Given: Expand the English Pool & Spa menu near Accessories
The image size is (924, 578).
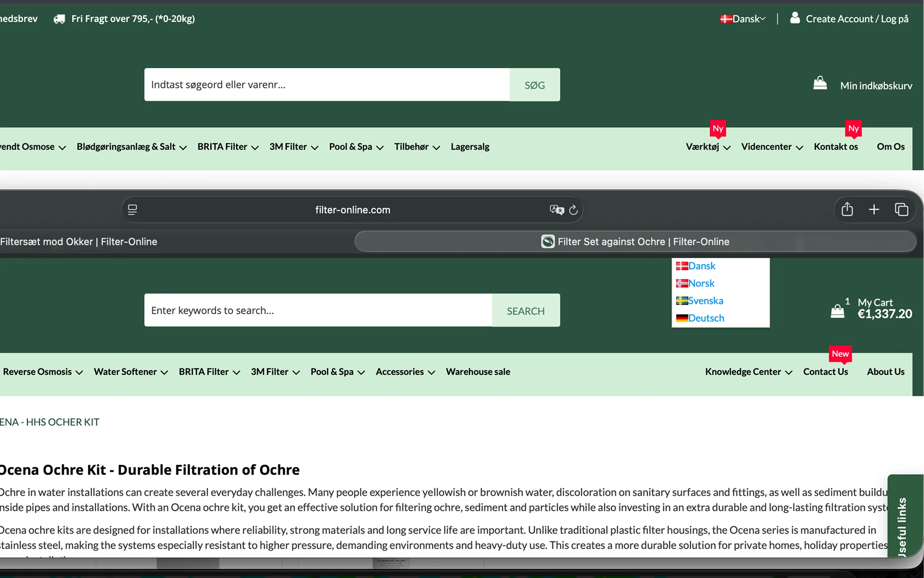Looking at the screenshot, I should [x=338, y=372].
